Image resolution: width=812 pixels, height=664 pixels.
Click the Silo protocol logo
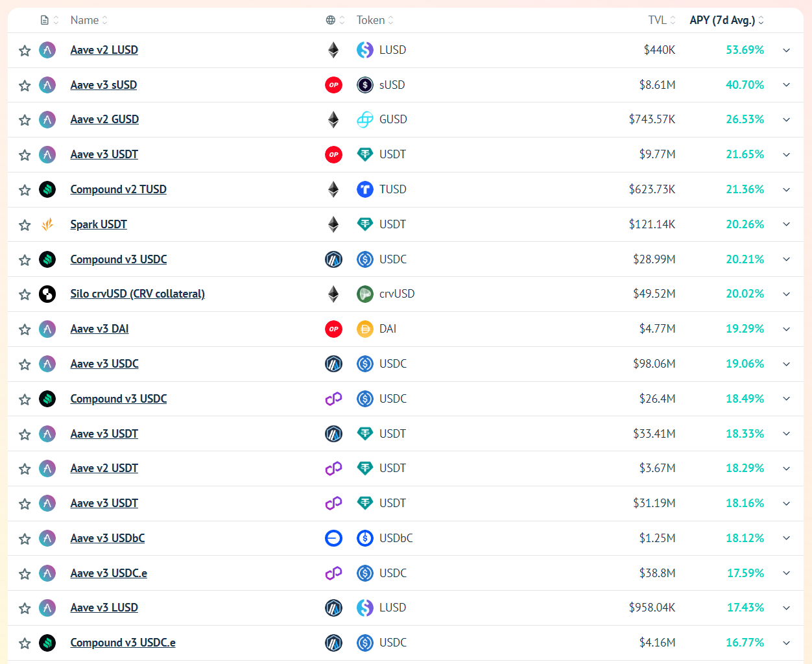(47, 294)
